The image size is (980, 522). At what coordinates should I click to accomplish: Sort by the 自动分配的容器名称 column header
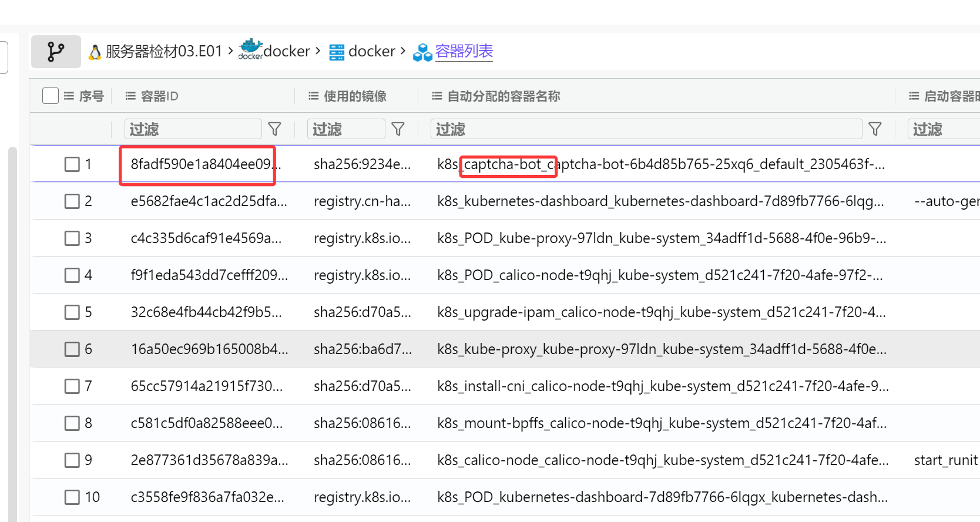[x=504, y=96]
